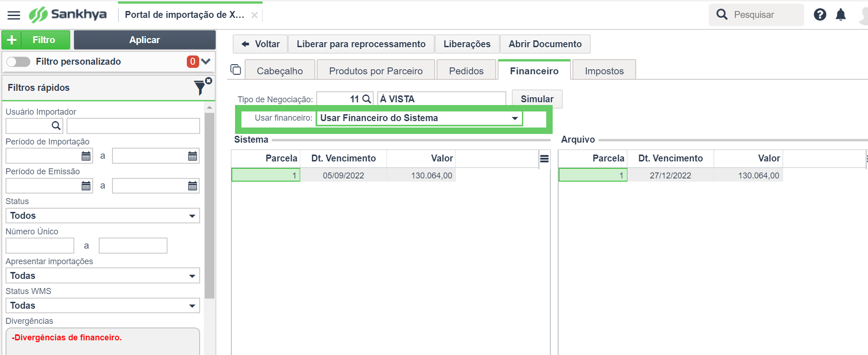
Task: Switch to the Produtos por Parceiro tab
Action: (x=376, y=71)
